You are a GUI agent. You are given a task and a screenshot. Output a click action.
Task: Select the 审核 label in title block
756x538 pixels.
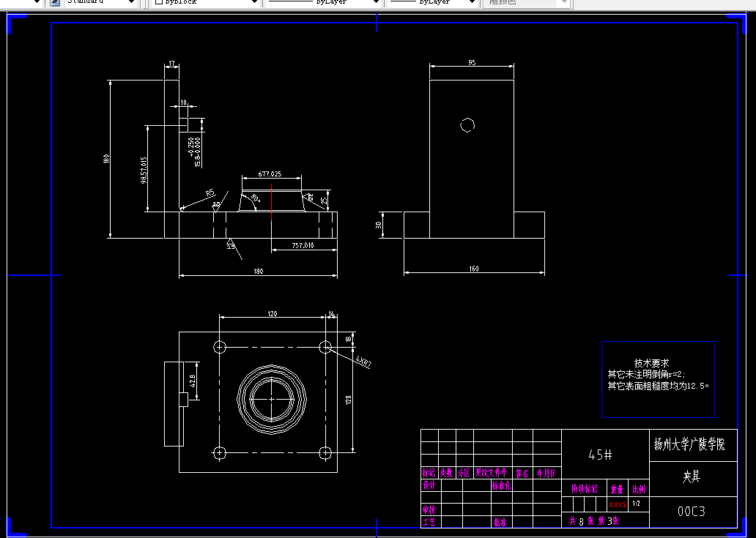pyautogui.click(x=429, y=509)
